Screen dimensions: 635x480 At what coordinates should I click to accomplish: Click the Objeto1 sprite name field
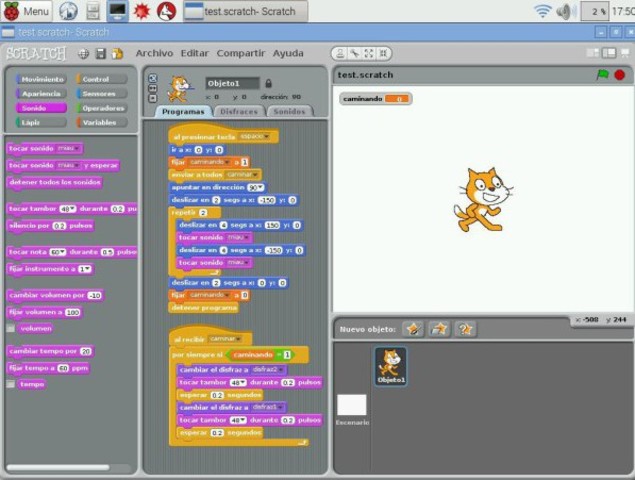[x=232, y=83]
